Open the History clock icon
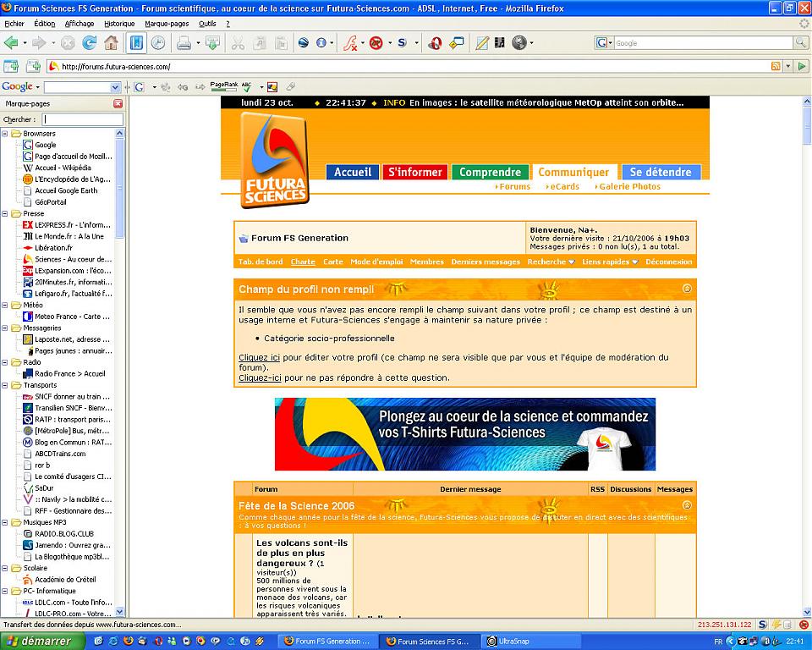The width and height of the screenshot is (812, 650). 158,43
